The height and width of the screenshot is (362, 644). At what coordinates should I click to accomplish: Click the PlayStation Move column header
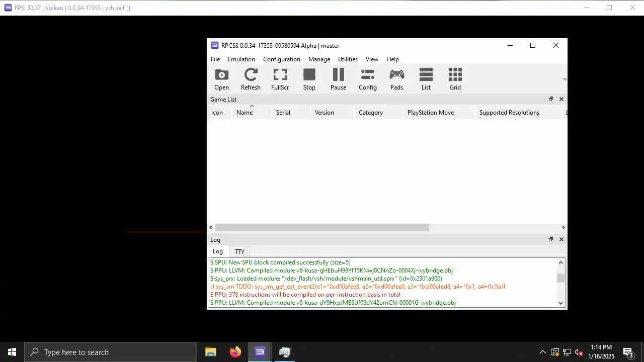coord(439,112)
